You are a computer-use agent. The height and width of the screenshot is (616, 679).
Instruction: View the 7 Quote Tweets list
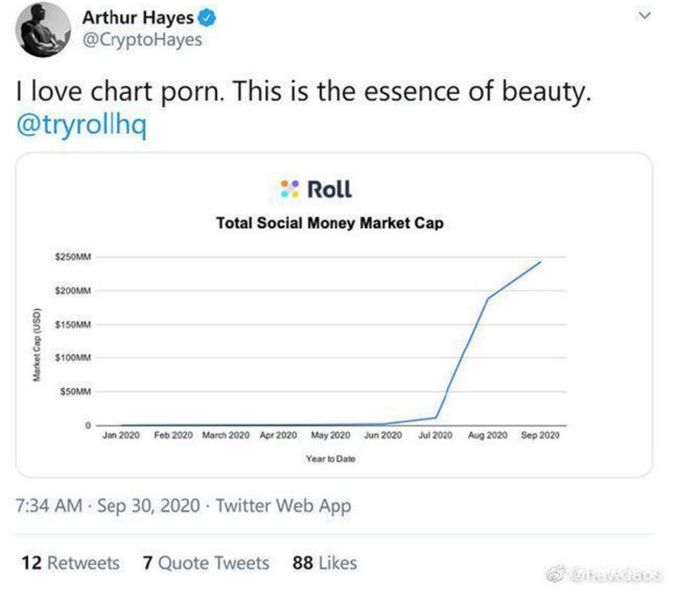click(x=206, y=563)
